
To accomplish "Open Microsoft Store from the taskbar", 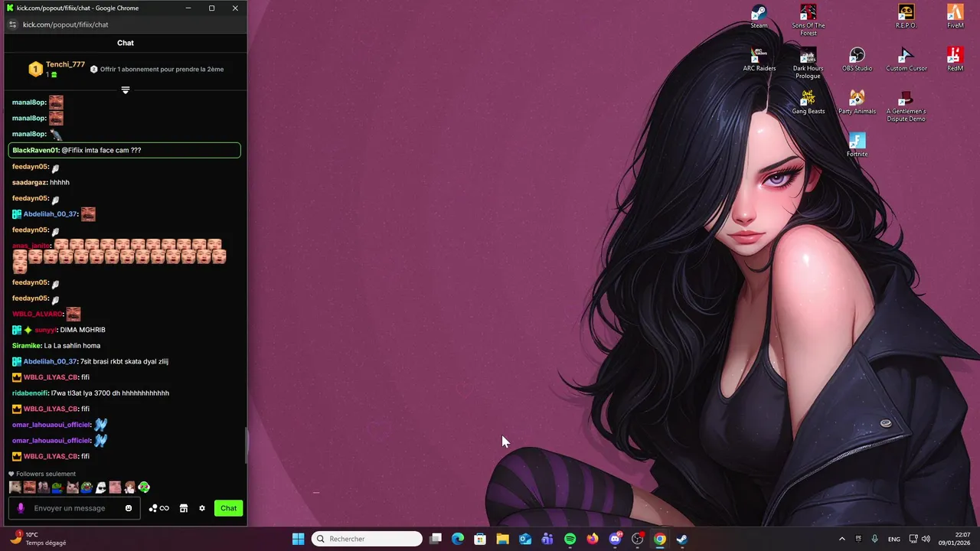I will (480, 539).
